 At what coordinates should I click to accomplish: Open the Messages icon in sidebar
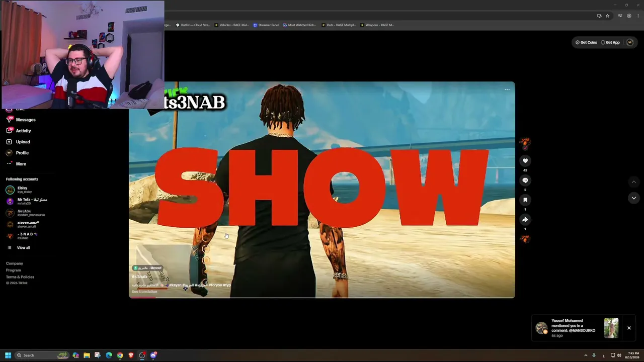click(9, 120)
